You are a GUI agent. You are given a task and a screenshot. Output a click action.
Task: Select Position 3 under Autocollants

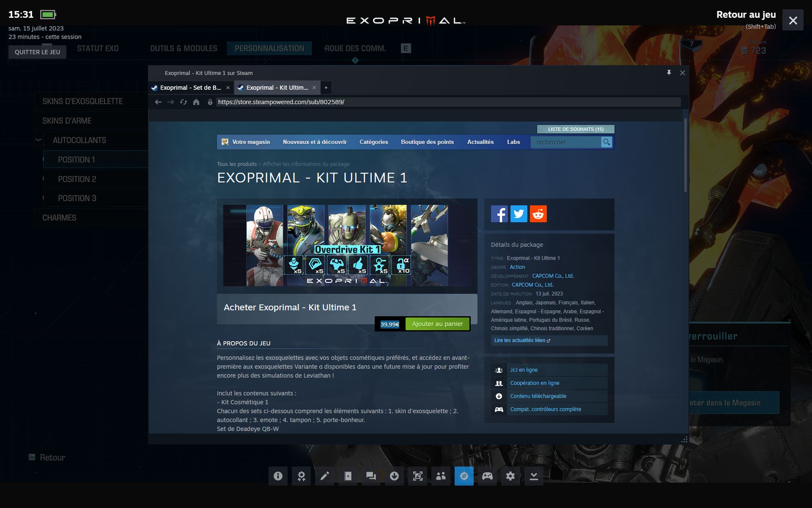96,198
